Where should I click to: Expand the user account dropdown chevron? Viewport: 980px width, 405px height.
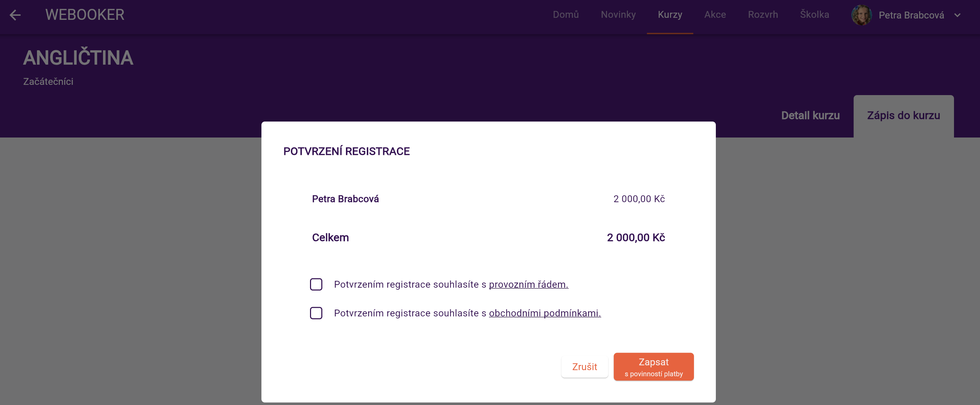[x=957, y=15]
